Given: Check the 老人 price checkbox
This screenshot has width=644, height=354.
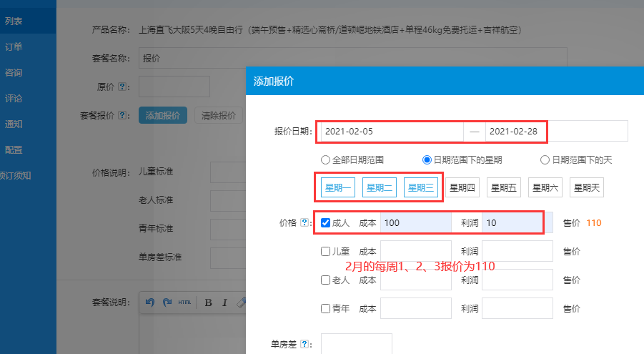Looking at the screenshot, I should (x=326, y=280).
